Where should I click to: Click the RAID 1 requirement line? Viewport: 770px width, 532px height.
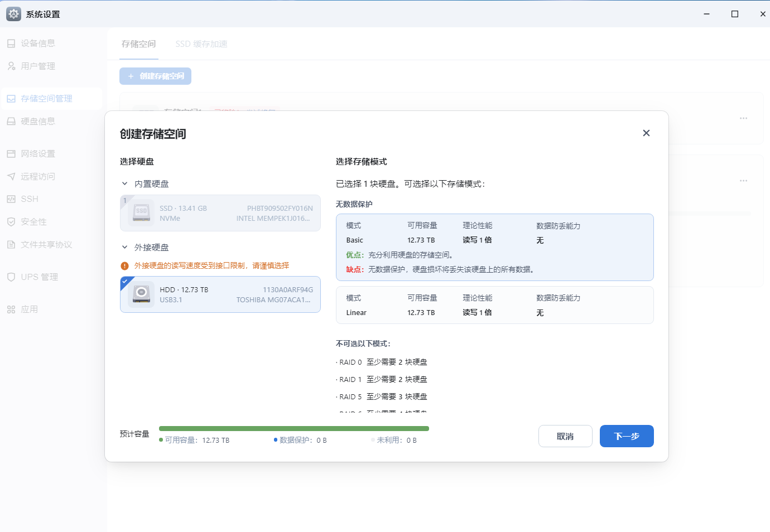(x=382, y=379)
